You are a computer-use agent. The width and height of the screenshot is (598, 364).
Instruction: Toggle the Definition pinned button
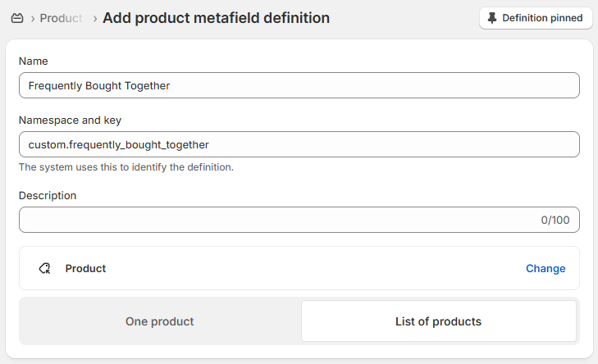click(536, 18)
